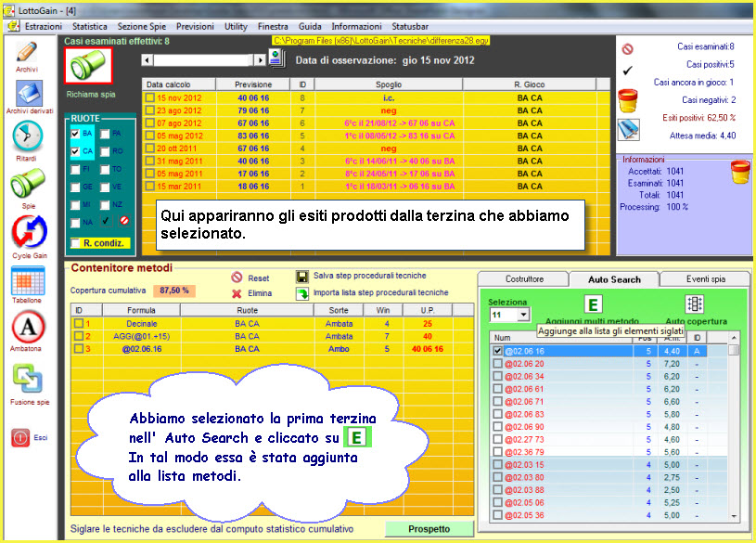756x543 pixels.
Task: Open the Estrazioni menu
Action: 44,27
